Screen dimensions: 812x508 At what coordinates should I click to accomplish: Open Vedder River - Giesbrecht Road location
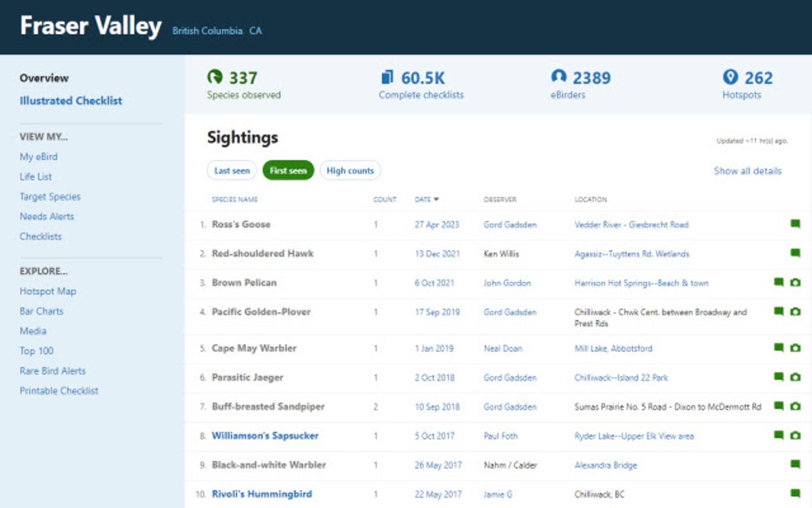631,225
